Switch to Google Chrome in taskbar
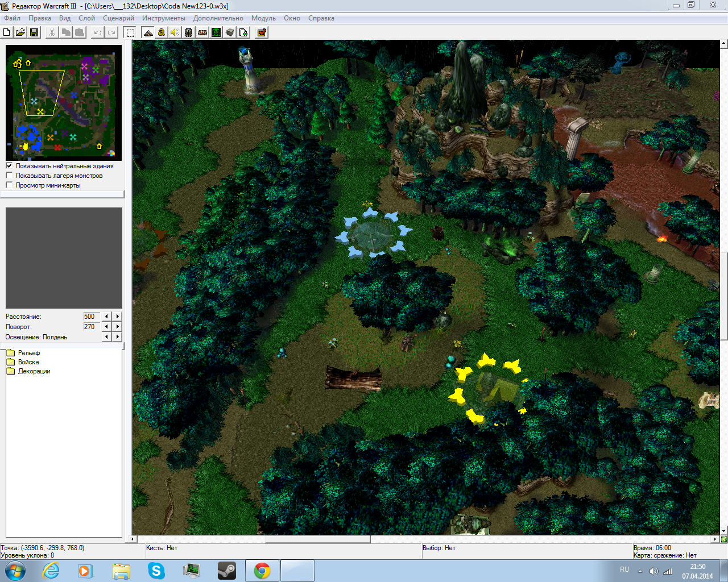Viewport: 728px width, 582px height. [262, 571]
